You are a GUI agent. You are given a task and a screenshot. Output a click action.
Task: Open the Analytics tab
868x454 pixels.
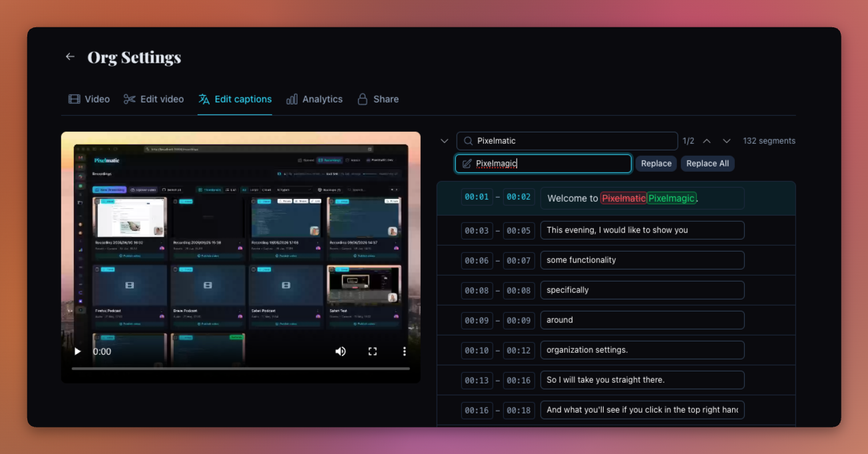point(314,99)
